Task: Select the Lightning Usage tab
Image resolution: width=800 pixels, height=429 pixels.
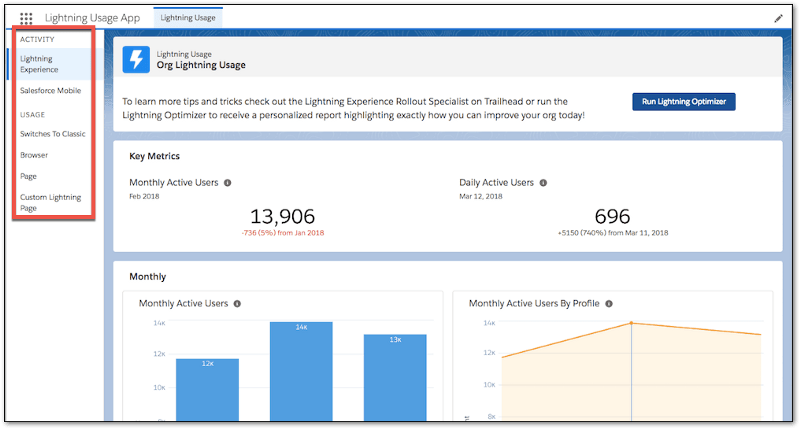Action: coord(188,18)
